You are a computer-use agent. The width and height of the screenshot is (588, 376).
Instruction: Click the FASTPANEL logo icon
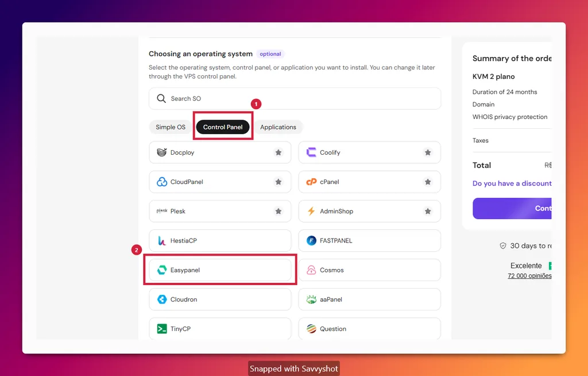(x=311, y=240)
